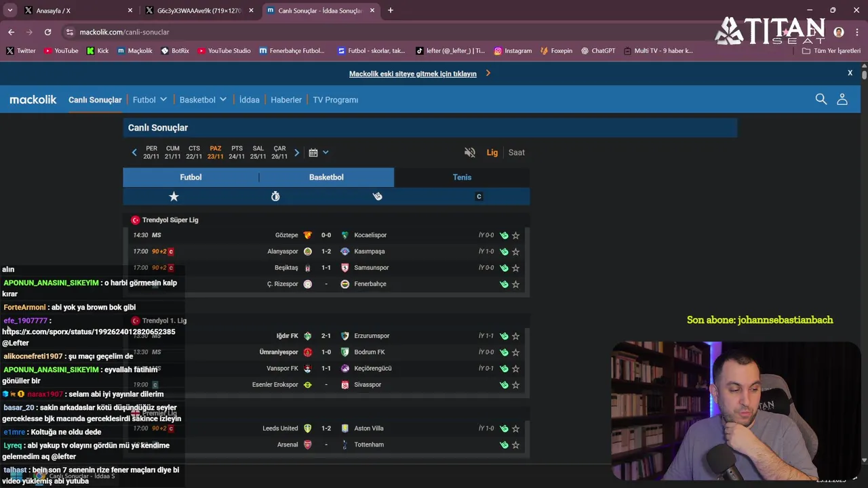Image resolution: width=868 pixels, height=488 pixels.
Task: Open the search icon in Mackolik header
Action: coord(821,100)
